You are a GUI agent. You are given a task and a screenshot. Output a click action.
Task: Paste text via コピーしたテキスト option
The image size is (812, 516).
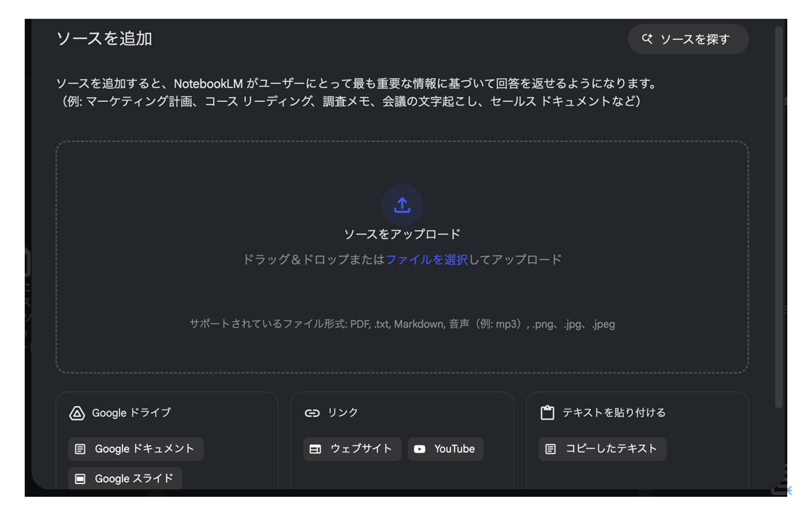[x=602, y=449]
